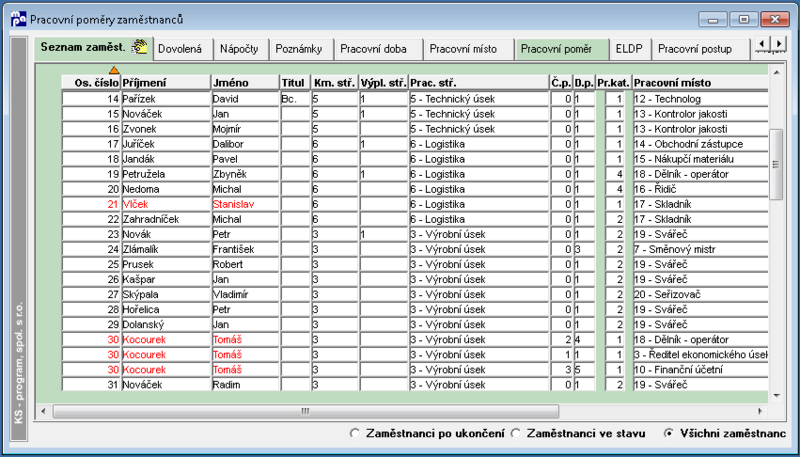Click the cell 14 - Obchodní zástupce
800x457 pixels.
click(700, 144)
